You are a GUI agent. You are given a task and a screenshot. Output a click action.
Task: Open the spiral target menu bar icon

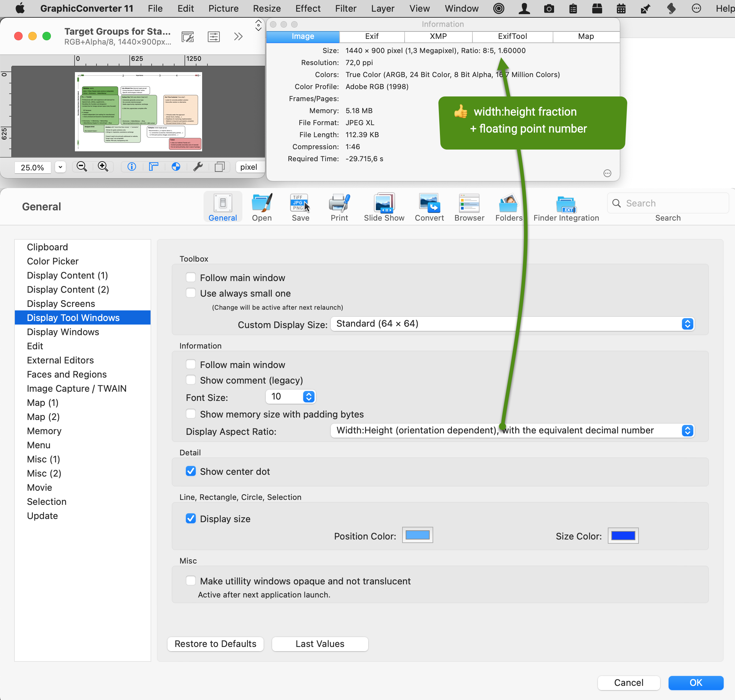499,8
